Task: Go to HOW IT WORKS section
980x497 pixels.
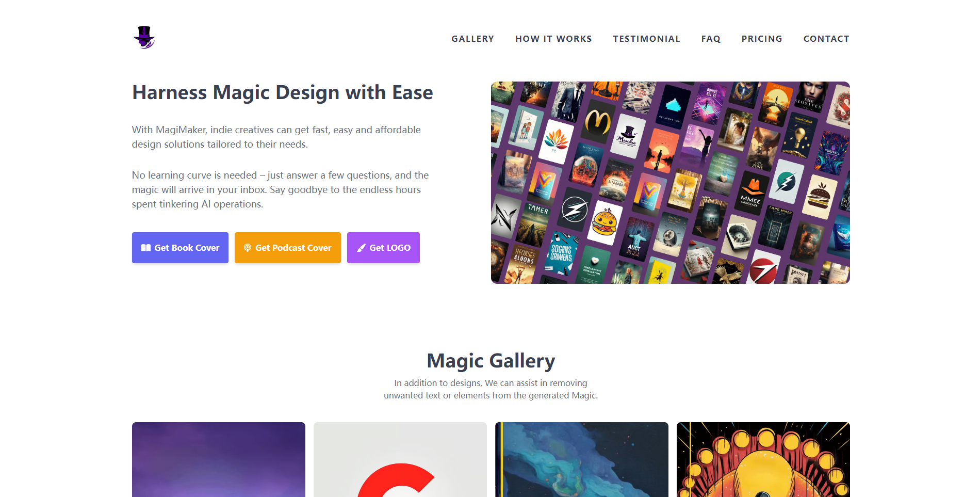Action: pos(553,39)
